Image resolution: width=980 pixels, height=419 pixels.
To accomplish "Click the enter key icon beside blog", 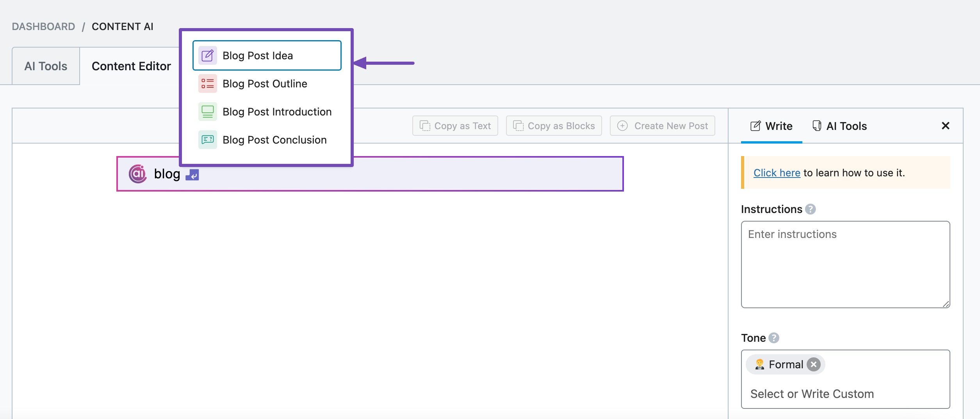I will 192,175.
